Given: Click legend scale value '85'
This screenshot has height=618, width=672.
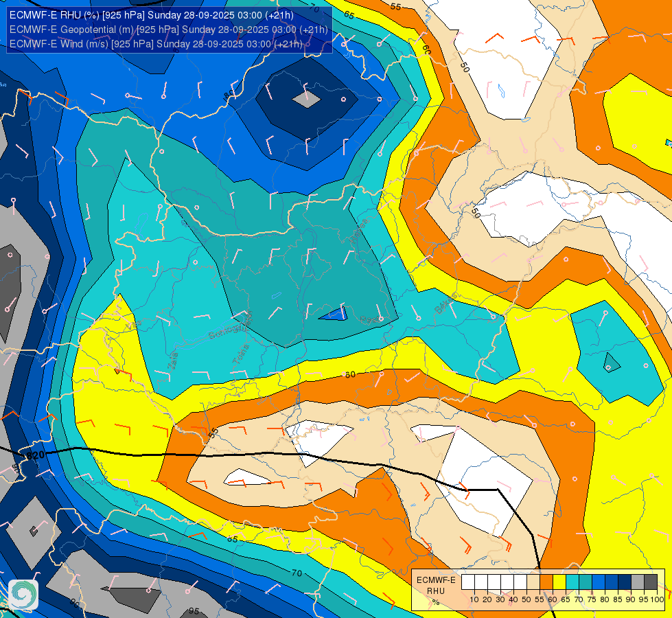Looking at the screenshot, I should [x=618, y=599].
